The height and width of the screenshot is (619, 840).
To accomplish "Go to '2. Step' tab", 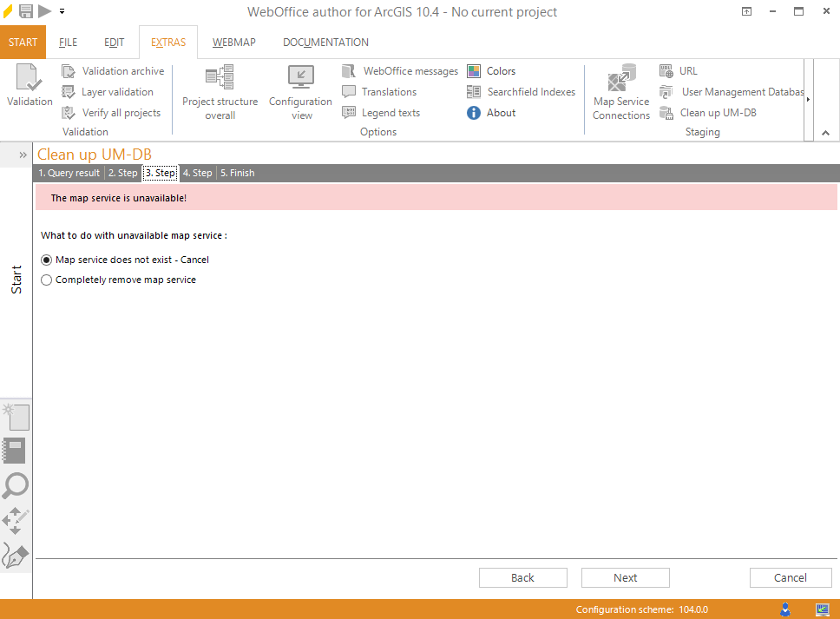I will coord(122,173).
